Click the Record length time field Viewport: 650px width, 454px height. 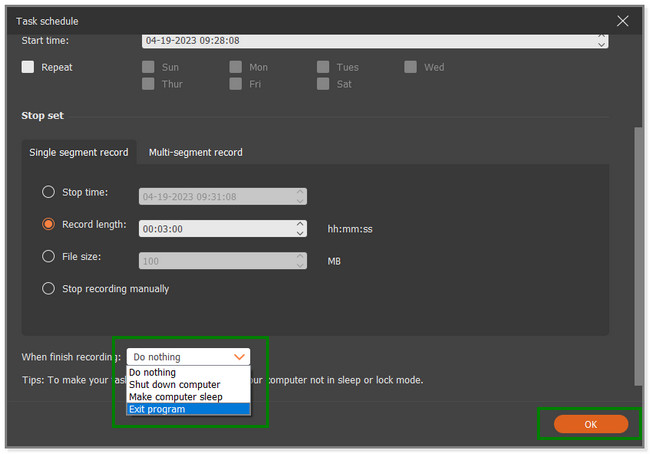[215, 229]
